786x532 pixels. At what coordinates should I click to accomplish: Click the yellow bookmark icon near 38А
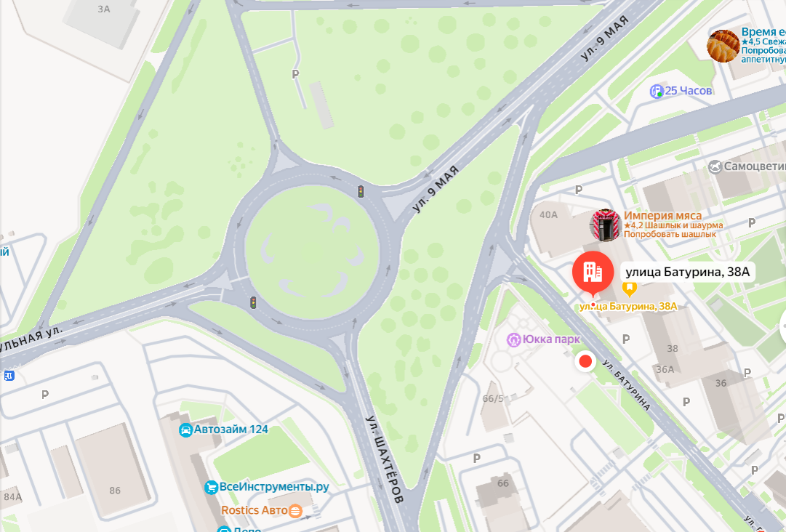pos(630,289)
